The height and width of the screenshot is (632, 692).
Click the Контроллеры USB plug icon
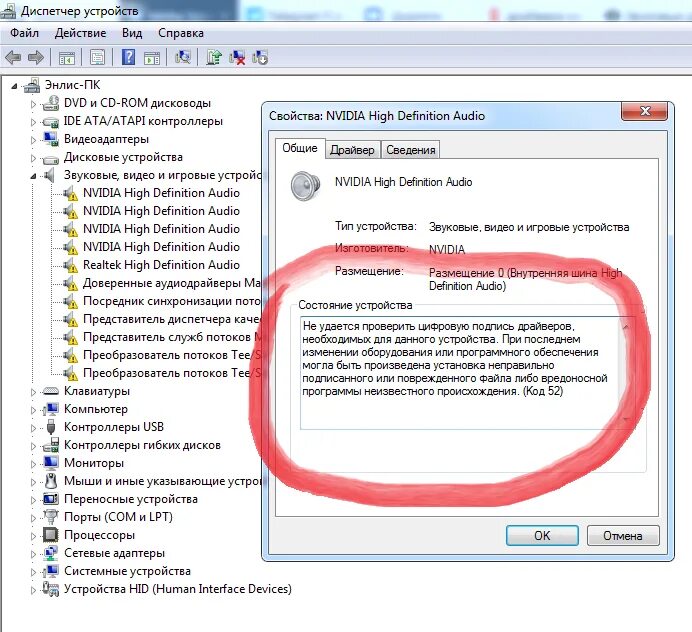tap(51, 427)
